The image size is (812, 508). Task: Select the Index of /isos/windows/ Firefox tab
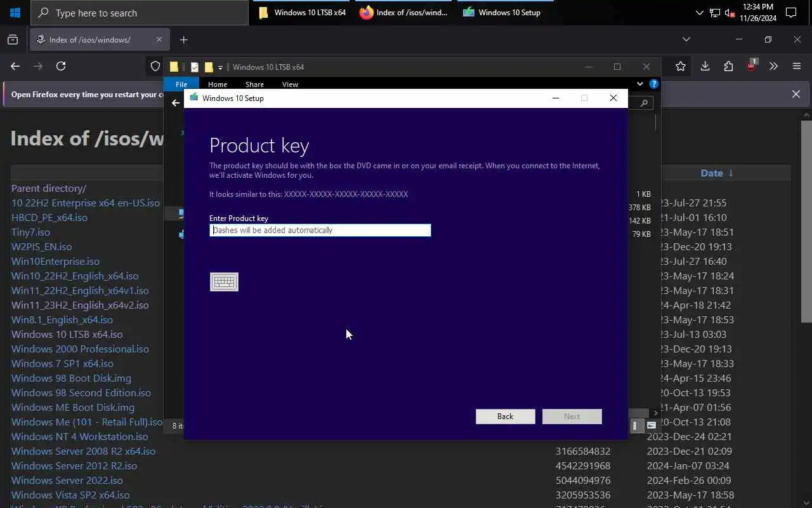(98, 39)
